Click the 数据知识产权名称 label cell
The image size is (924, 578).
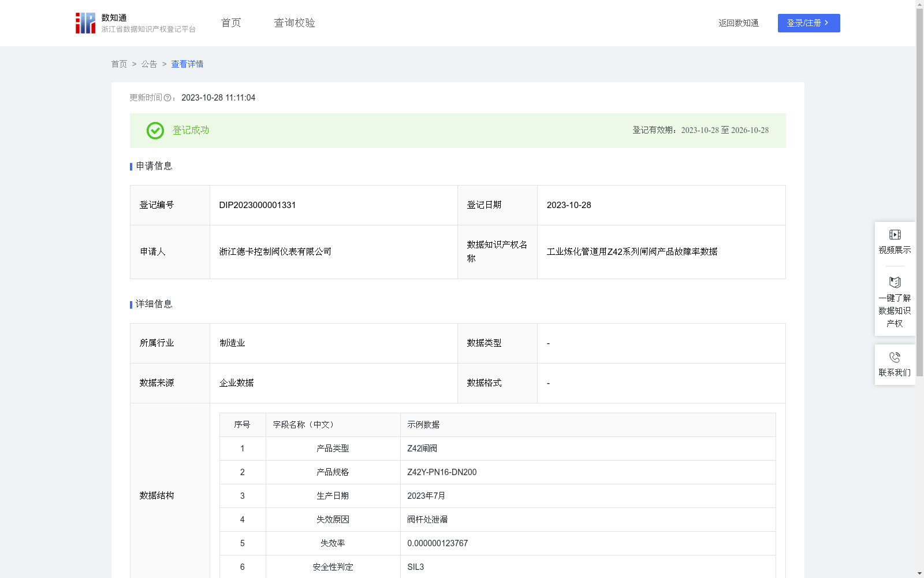497,252
